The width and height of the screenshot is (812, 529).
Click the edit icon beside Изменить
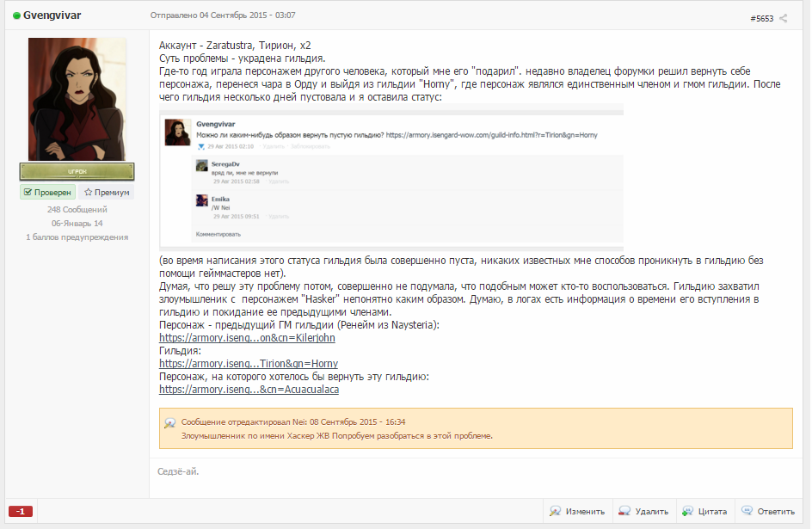tap(555, 511)
